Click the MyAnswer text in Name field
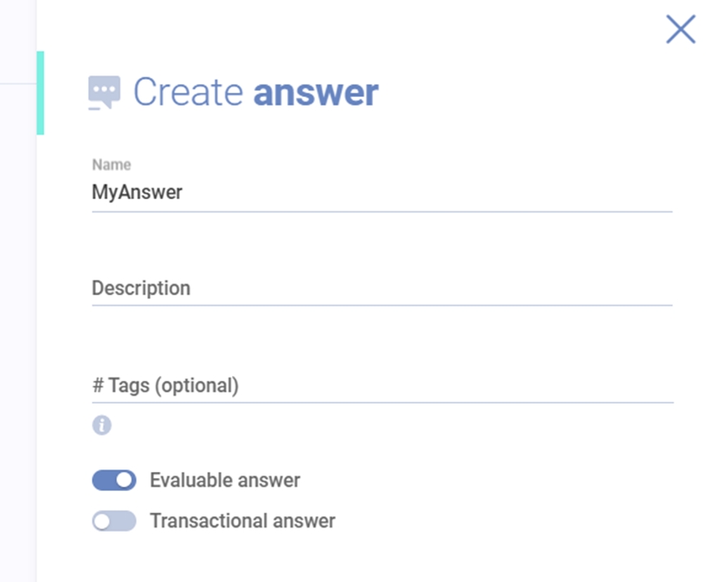 tap(137, 192)
